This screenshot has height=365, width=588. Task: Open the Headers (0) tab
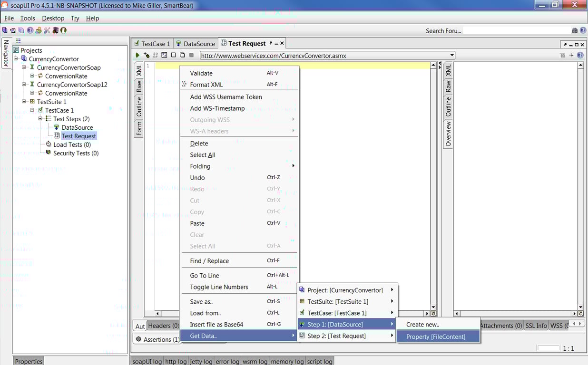tap(163, 326)
